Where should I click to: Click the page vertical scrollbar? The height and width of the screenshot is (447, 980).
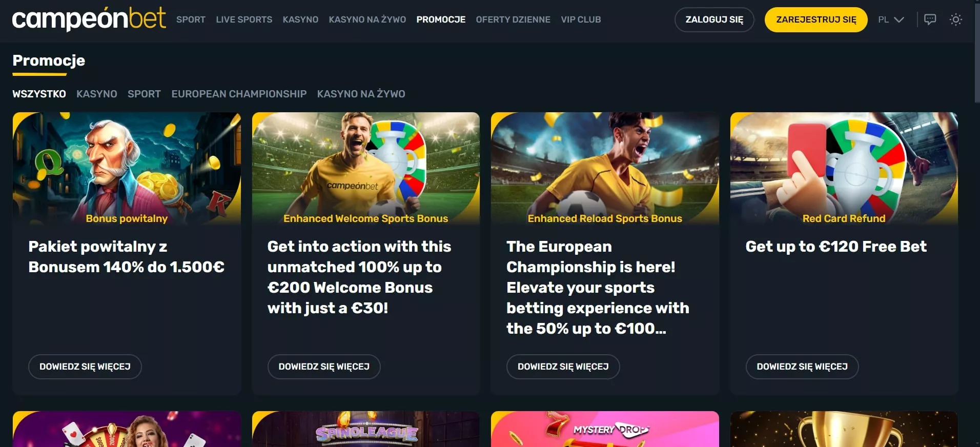coord(977,51)
